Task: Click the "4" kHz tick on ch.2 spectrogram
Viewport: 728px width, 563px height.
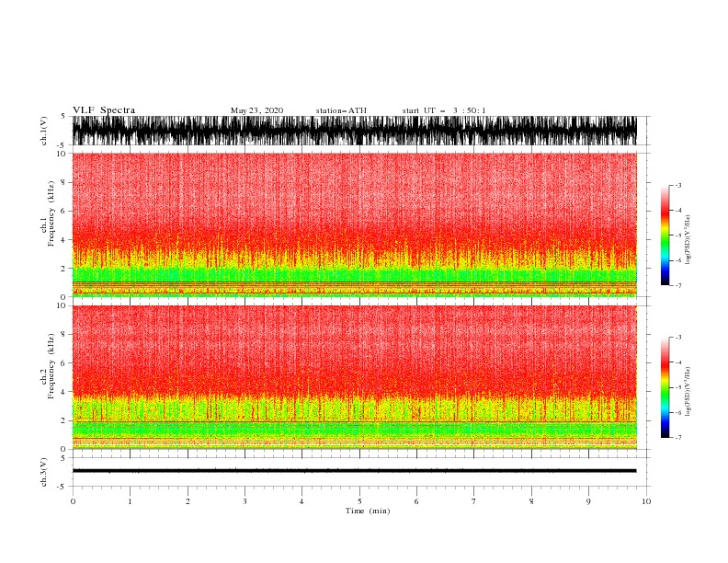Action: coord(63,392)
